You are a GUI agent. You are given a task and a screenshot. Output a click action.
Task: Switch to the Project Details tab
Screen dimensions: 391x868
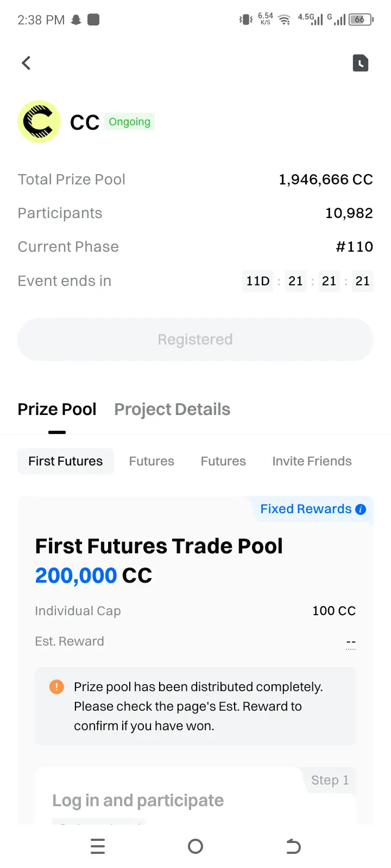coord(172,409)
